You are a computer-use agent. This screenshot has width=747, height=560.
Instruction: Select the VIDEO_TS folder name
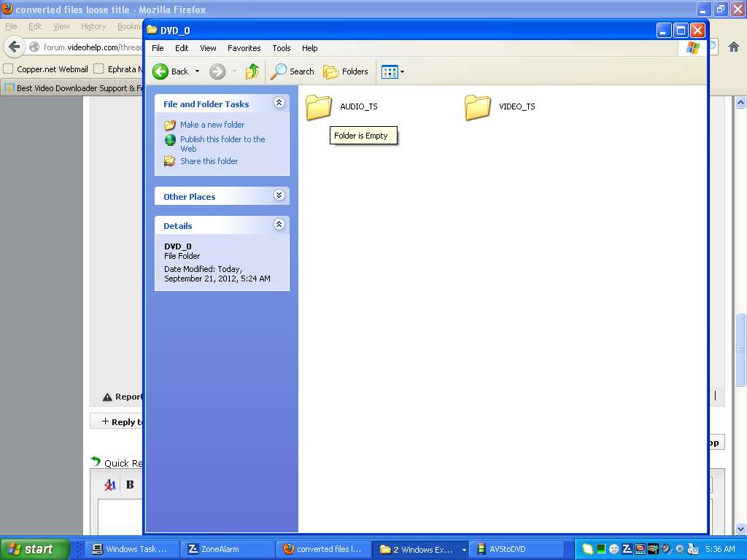[517, 106]
